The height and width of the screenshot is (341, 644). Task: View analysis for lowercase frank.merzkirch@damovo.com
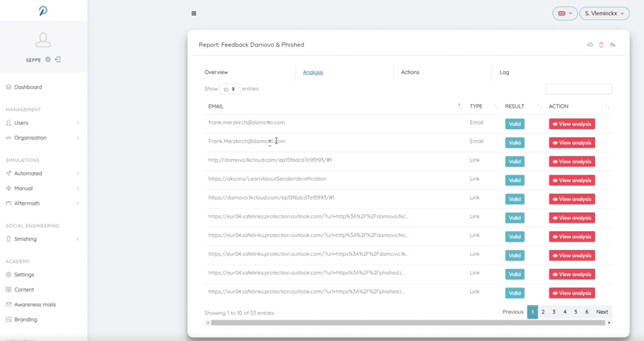pos(572,124)
